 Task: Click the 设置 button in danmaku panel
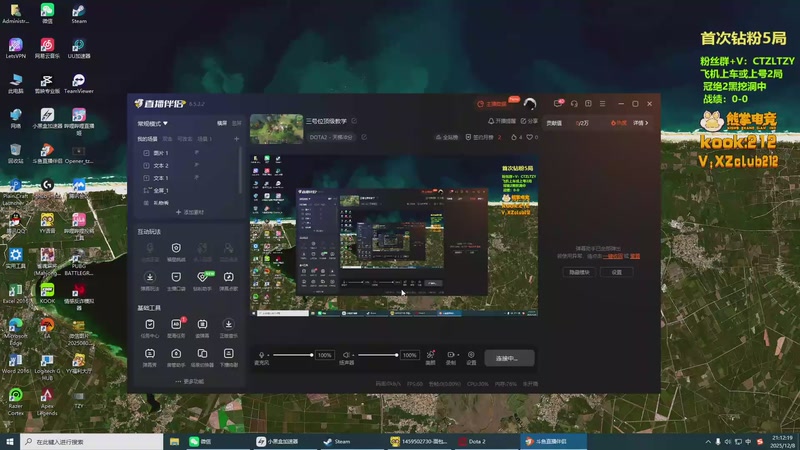pyautogui.click(x=617, y=272)
